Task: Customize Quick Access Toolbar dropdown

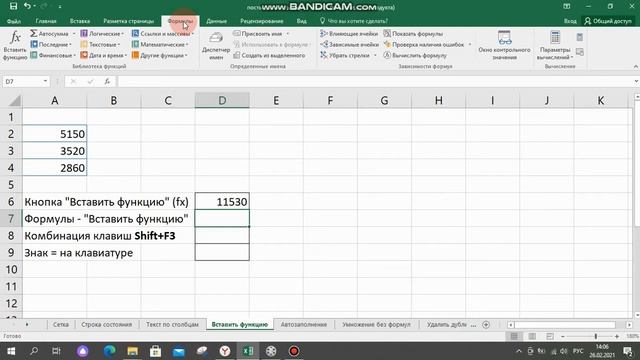Action: click(x=60, y=7)
